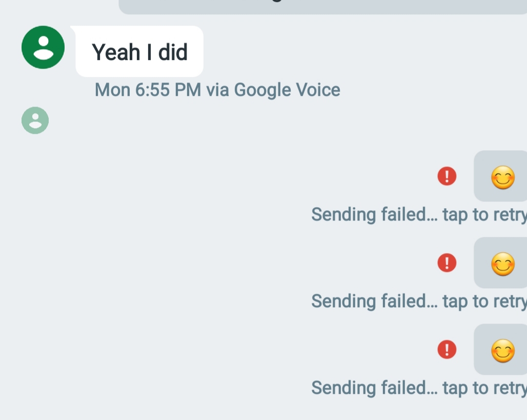Screen dimensions: 527x420
Task: Select the second failed smiley emoji bubble
Action: 502,264
